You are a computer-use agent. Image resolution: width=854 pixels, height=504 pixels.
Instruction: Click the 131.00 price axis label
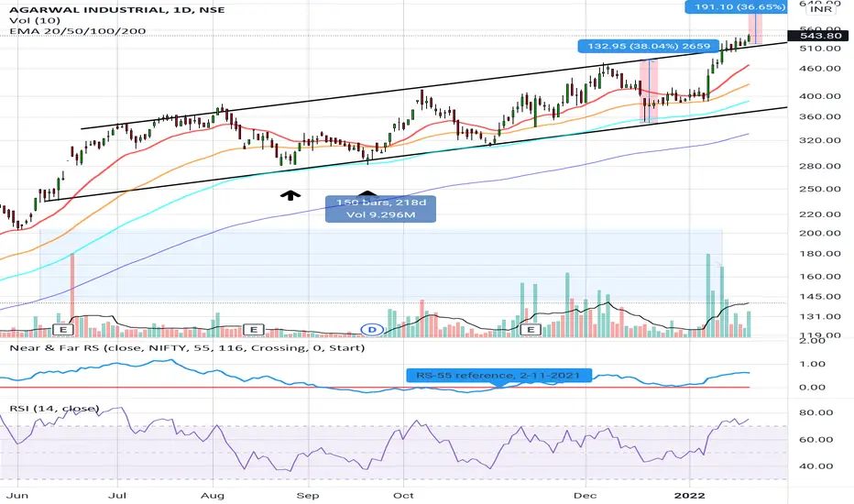[821, 316]
